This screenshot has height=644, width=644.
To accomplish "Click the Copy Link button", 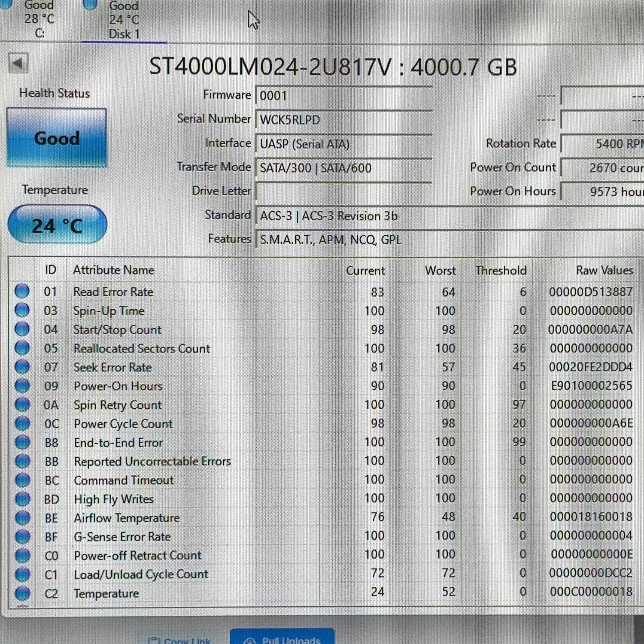I will (179, 640).
